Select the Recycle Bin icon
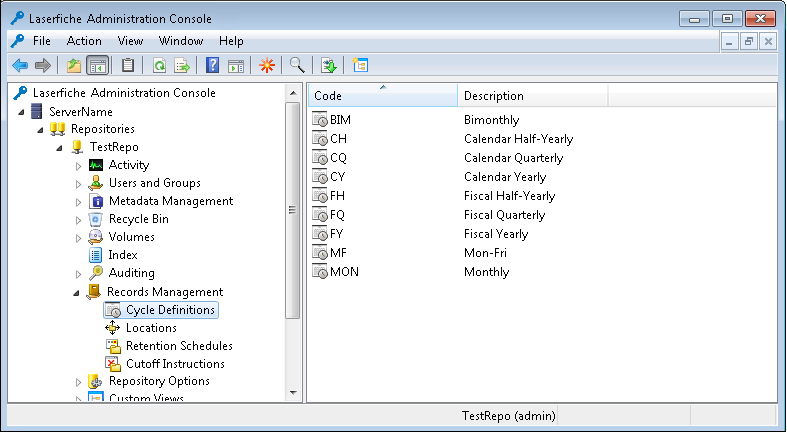Viewport: 787px width, 432px height. (95, 219)
